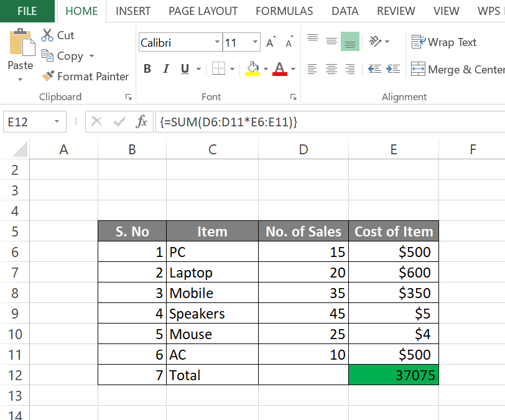Viewport: 505px width, 420px height.
Task: Switch to the INSERT ribbon tab
Action: pos(133,11)
